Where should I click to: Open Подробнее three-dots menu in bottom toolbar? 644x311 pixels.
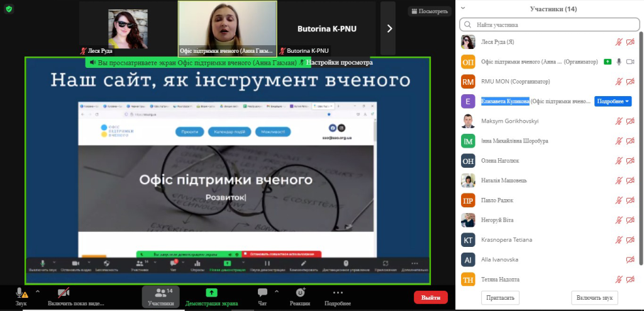tap(337, 296)
